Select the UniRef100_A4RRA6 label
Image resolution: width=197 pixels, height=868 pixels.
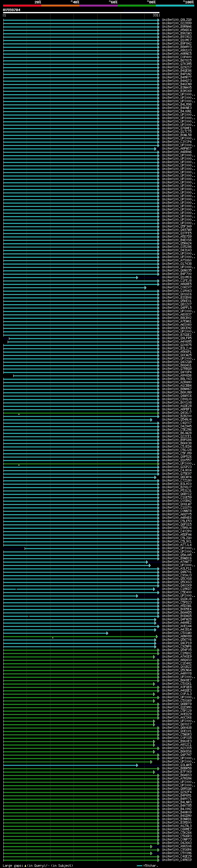click(177, 152)
